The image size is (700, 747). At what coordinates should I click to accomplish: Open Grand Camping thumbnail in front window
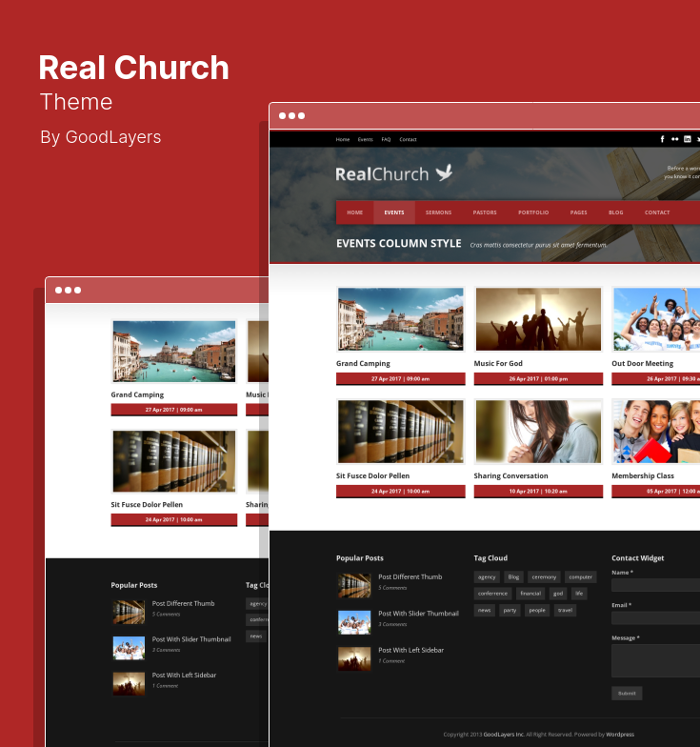tap(400, 319)
